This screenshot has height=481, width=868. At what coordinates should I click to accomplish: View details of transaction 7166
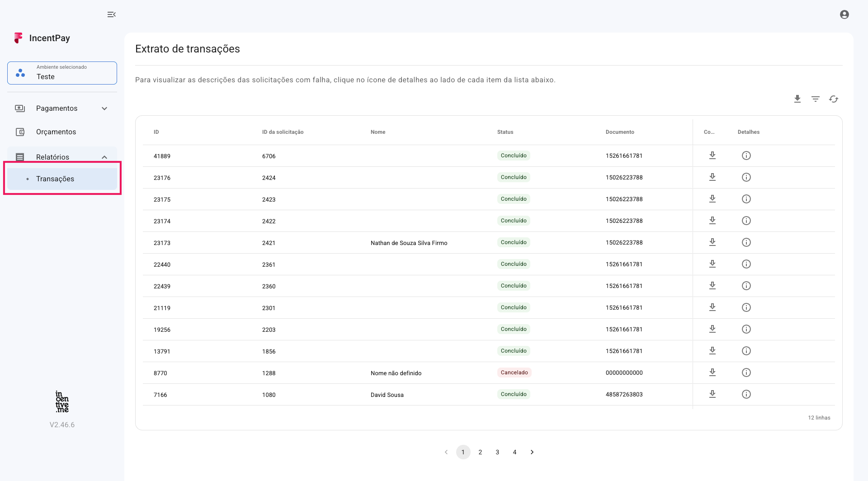click(x=746, y=394)
